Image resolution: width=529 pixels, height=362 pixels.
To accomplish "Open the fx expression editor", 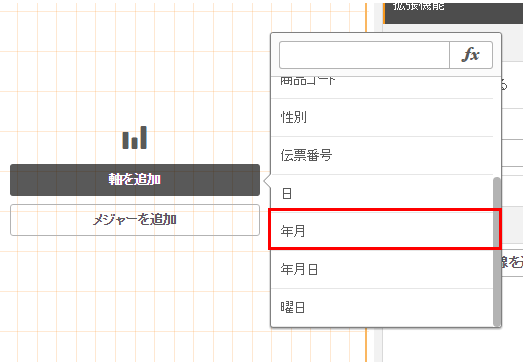I will 471,55.
